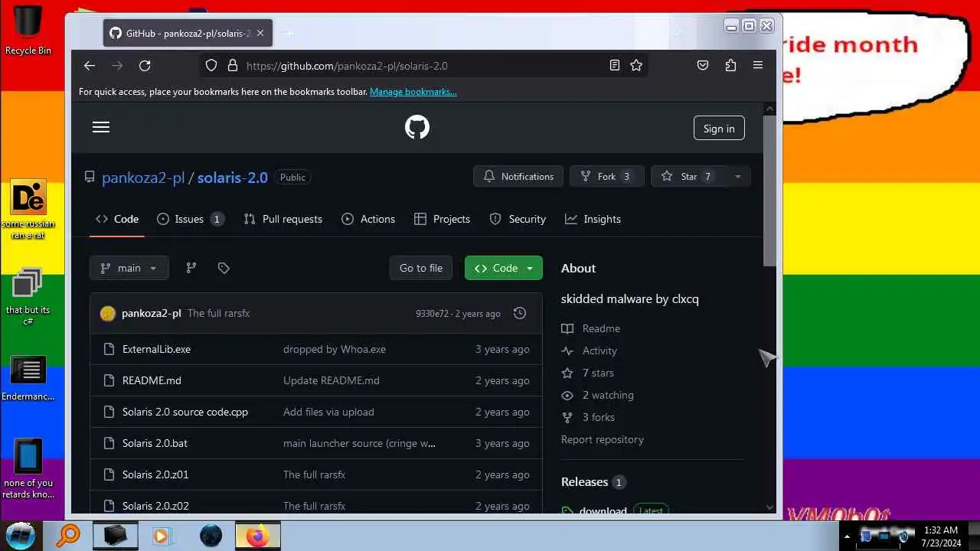Open the Endermanc... desktop icon
Viewport: 980px width, 551px height.
pos(28,378)
